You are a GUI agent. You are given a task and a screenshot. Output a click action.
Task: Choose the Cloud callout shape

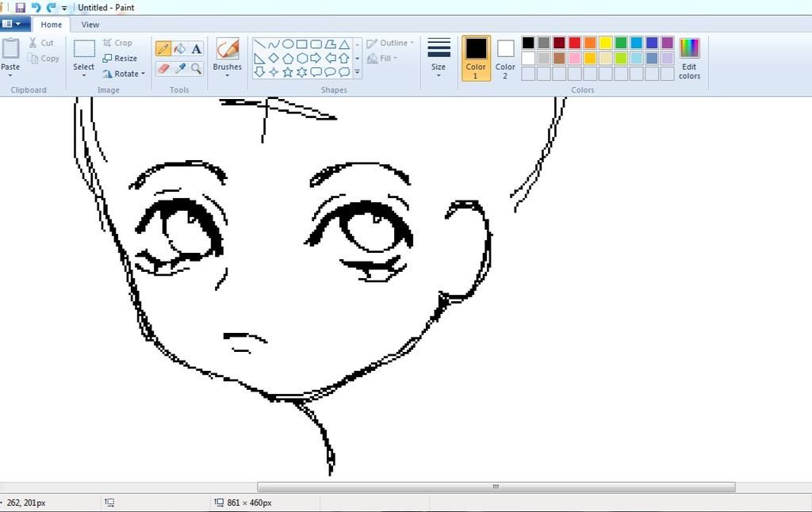(344, 72)
